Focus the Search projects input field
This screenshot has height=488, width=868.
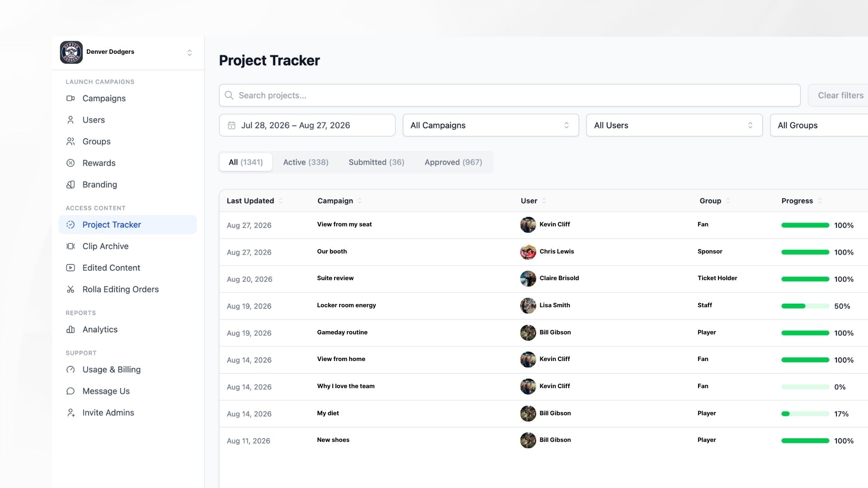pos(509,95)
